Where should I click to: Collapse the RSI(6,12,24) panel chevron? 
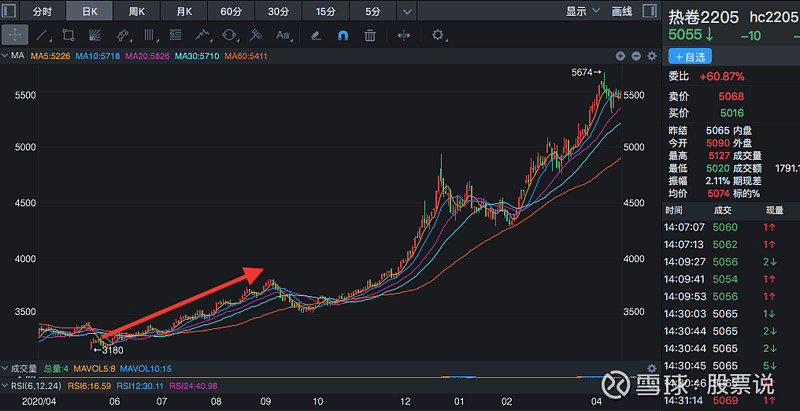[x=5, y=386]
